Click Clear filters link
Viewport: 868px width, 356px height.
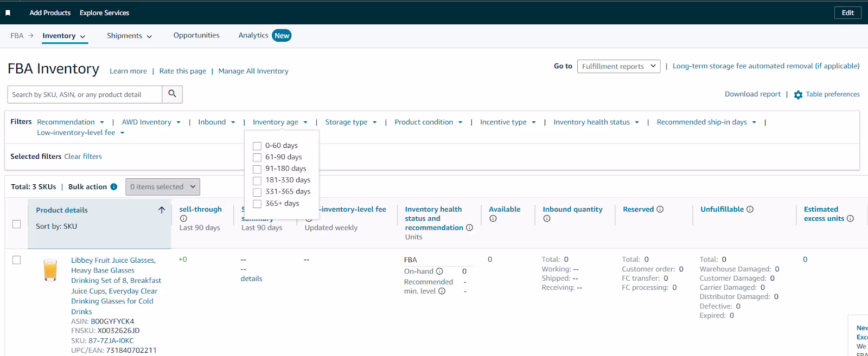pos(83,157)
